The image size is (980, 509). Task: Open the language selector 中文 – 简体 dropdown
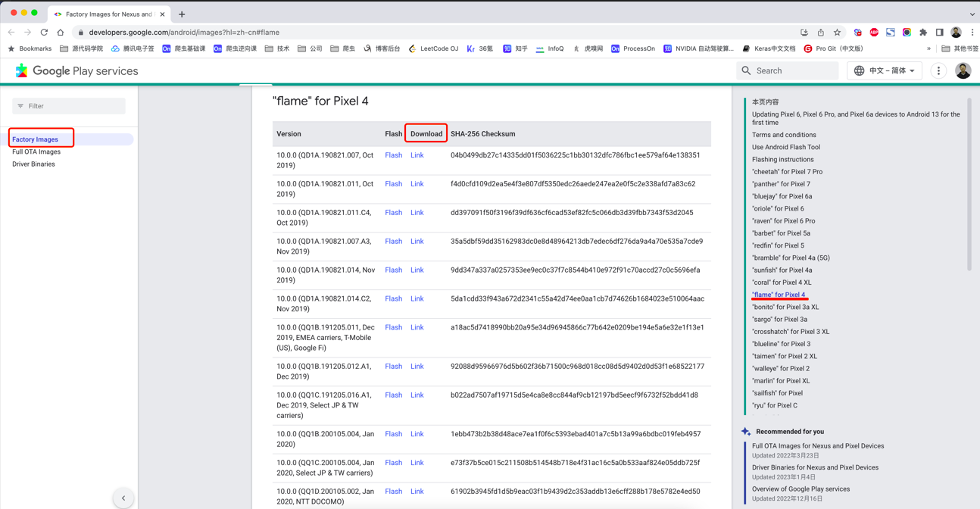(885, 70)
